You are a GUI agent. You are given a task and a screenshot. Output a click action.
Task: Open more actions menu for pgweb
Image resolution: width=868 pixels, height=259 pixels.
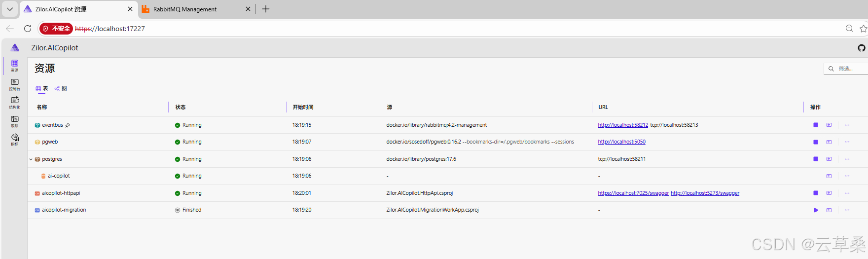[x=847, y=142]
